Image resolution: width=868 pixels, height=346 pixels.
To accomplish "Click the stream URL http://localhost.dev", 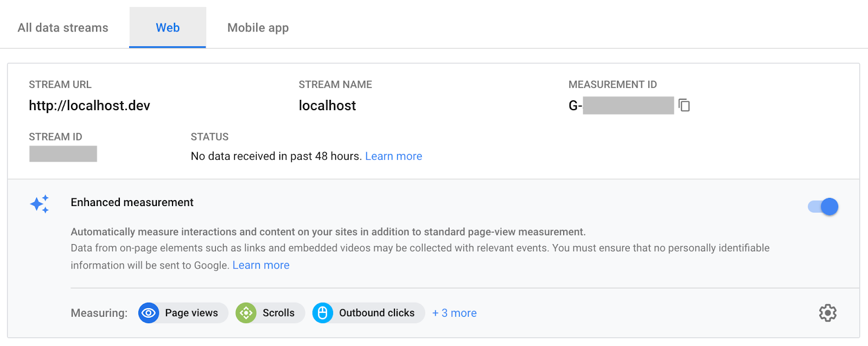I will tap(90, 106).
